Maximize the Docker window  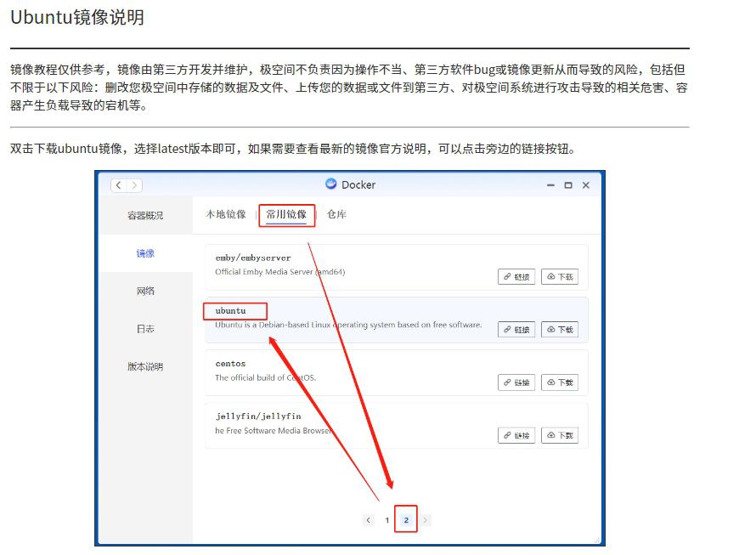(x=568, y=185)
